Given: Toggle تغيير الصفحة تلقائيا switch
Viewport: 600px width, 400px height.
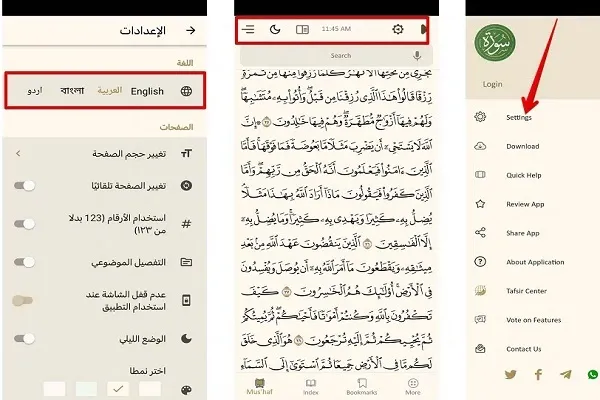Looking at the screenshot, I should pos(24,186).
